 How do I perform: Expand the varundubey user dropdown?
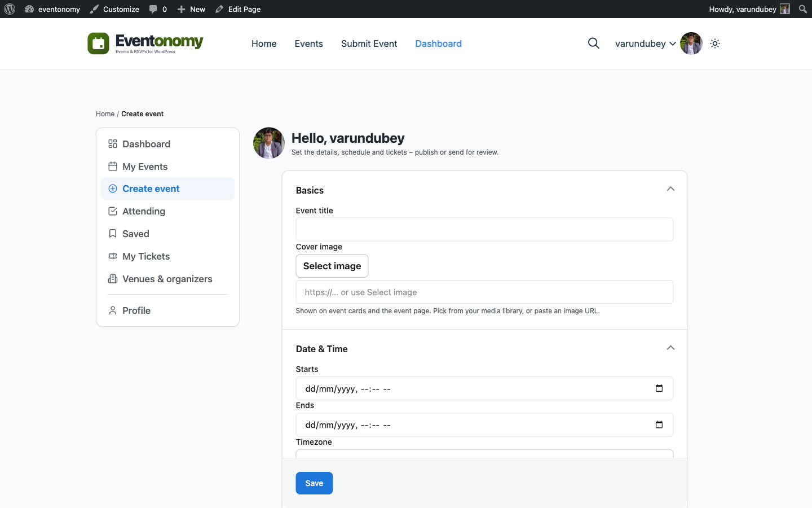645,43
